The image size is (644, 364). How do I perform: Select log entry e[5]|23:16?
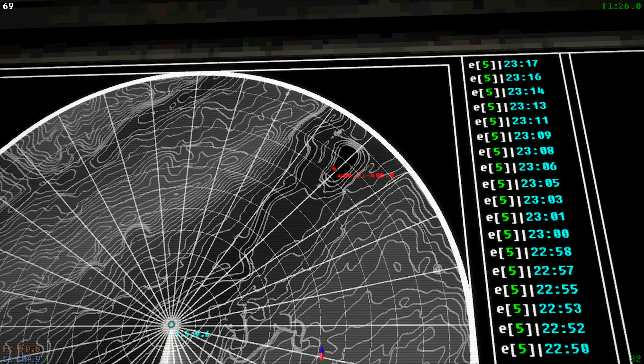coord(505,77)
